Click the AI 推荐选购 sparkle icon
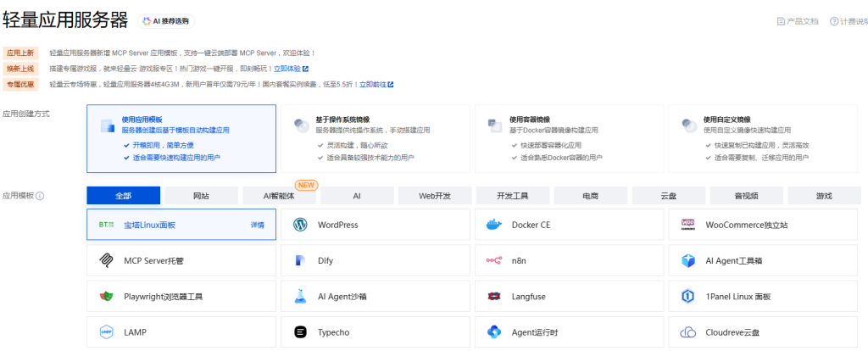 click(x=147, y=21)
